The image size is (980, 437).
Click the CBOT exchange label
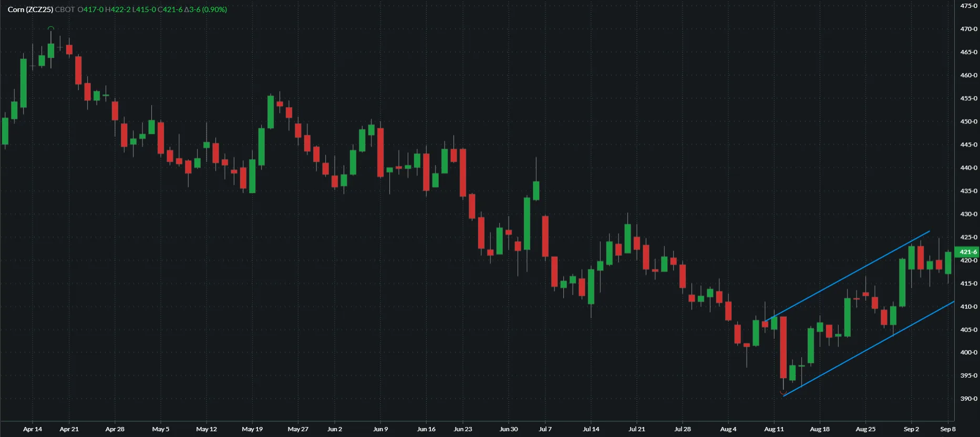pos(65,9)
